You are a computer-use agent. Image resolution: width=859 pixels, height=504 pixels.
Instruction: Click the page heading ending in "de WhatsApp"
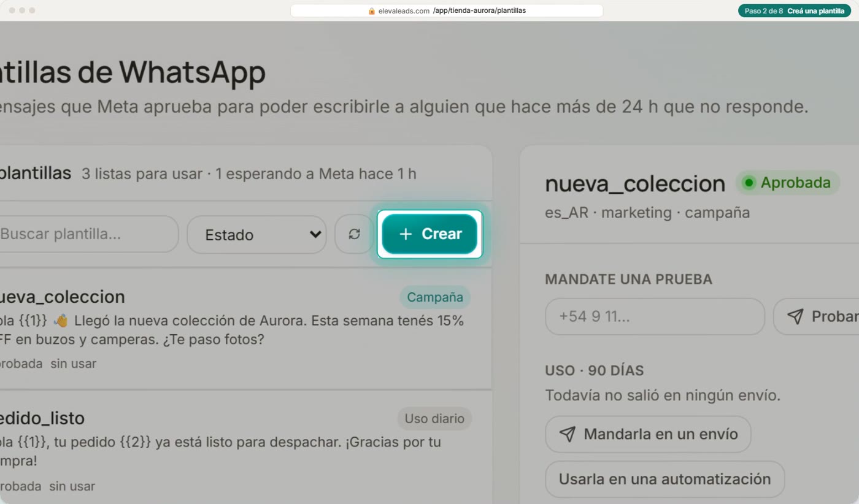click(x=133, y=72)
